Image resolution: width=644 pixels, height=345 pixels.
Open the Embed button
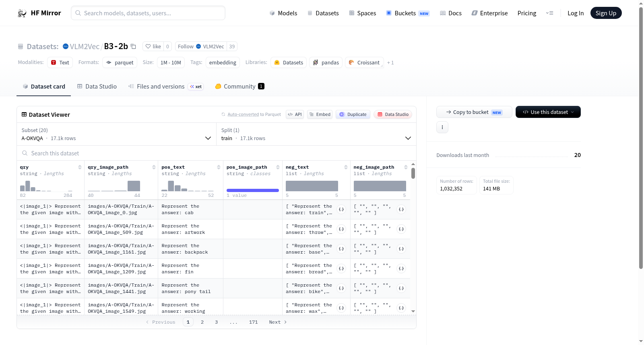[x=320, y=114]
